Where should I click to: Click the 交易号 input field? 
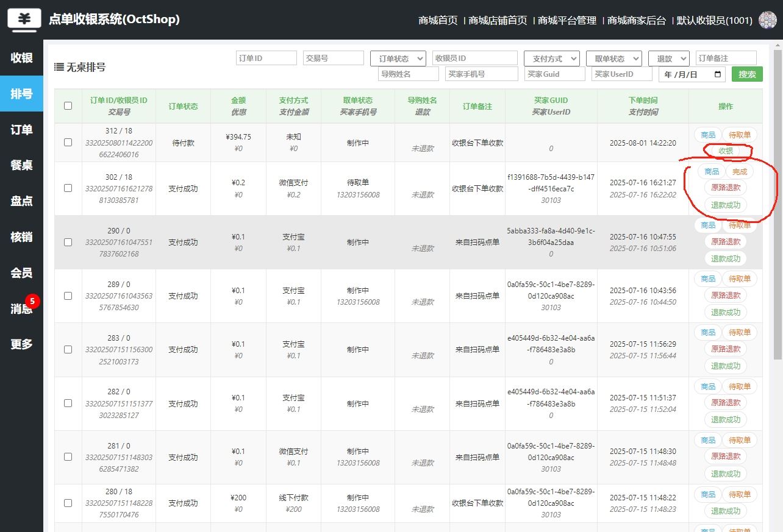(334, 58)
